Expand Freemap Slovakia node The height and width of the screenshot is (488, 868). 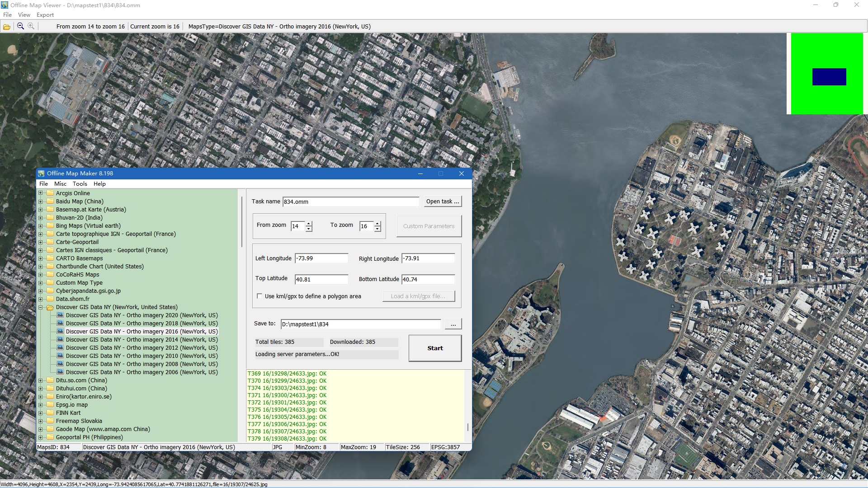pos(40,421)
